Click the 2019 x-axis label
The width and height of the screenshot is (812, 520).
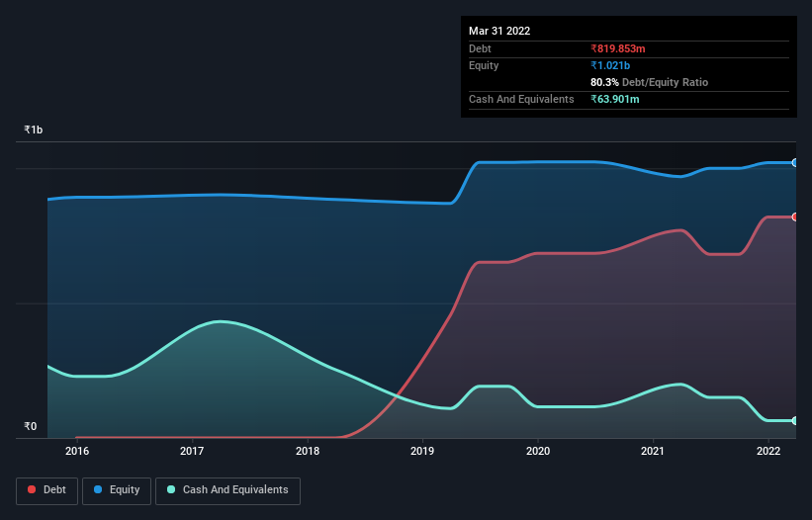coord(422,451)
